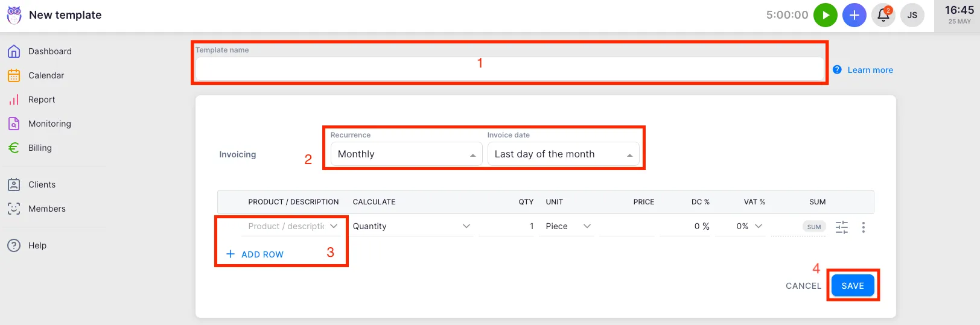Open the Unit Piece dropdown

[x=567, y=226]
